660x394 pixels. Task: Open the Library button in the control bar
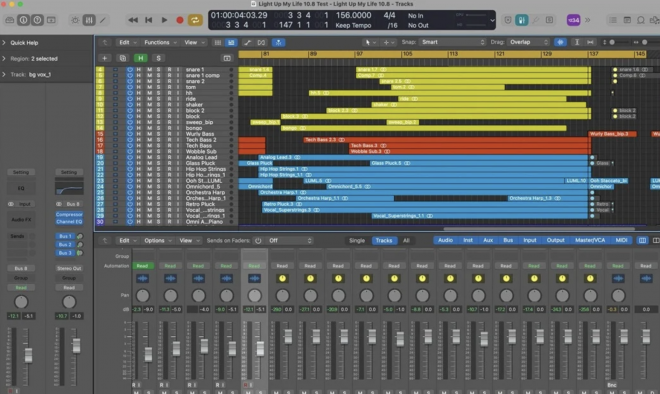10,20
